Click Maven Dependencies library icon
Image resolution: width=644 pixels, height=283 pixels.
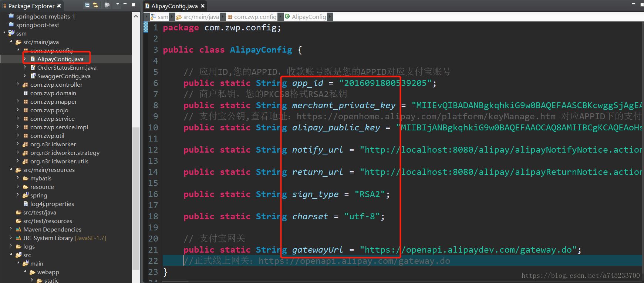pos(18,229)
